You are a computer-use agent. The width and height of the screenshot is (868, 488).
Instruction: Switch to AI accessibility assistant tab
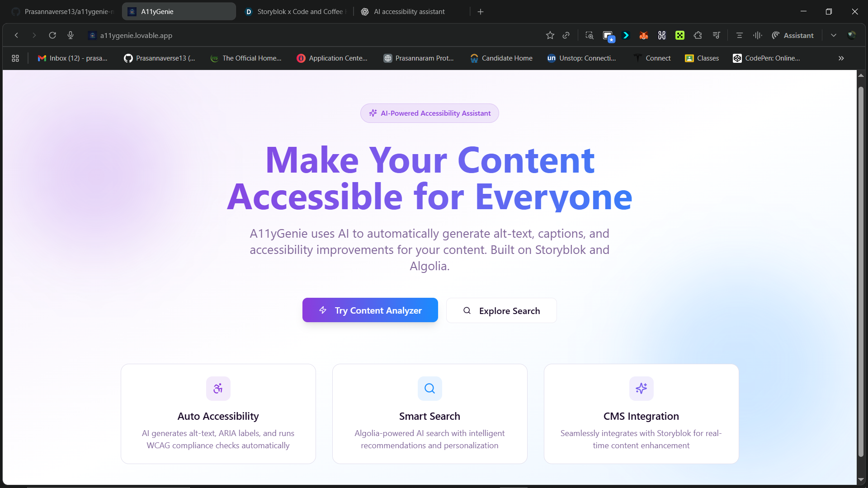(409, 12)
